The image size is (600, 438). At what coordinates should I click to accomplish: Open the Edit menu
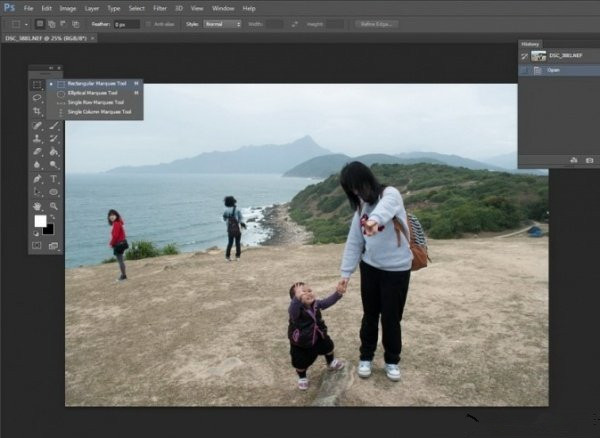click(46, 8)
